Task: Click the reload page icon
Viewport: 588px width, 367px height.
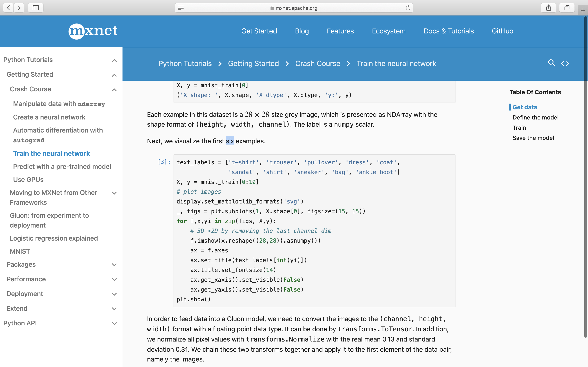Action: [x=408, y=8]
